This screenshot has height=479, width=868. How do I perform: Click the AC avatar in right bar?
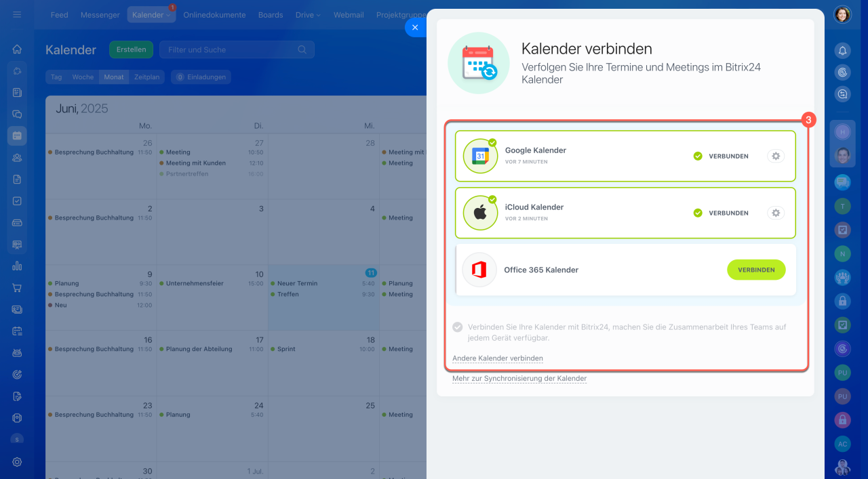(842, 444)
